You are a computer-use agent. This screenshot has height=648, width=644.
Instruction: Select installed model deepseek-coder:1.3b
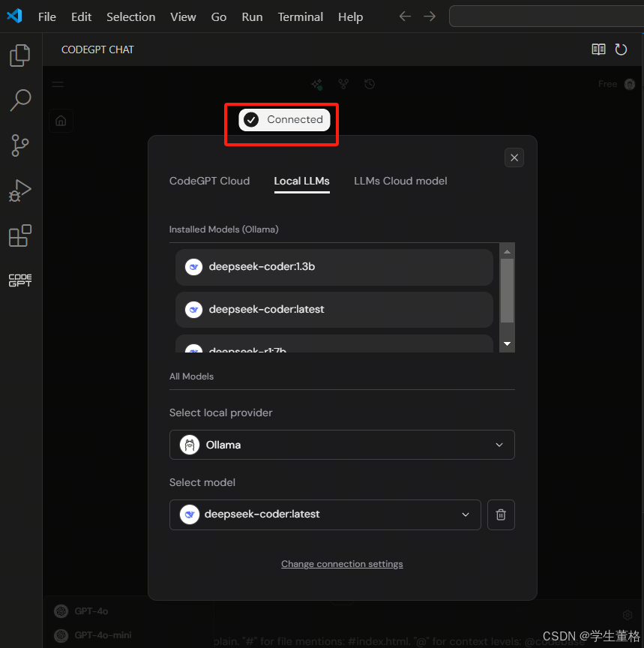[334, 267]
